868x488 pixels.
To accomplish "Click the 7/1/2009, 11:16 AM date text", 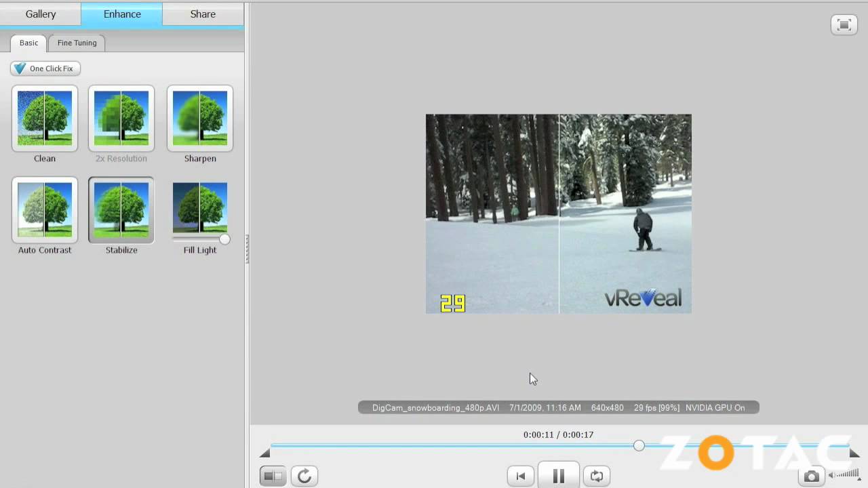I will (x=545, y=408).
